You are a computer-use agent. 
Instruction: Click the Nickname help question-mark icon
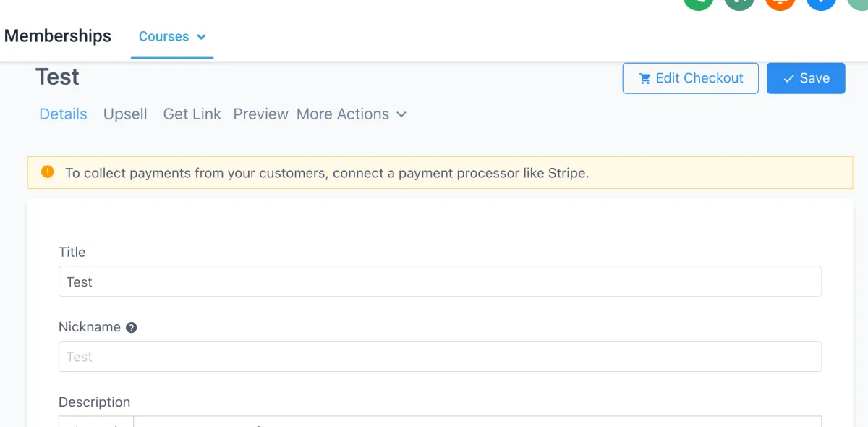131,327
